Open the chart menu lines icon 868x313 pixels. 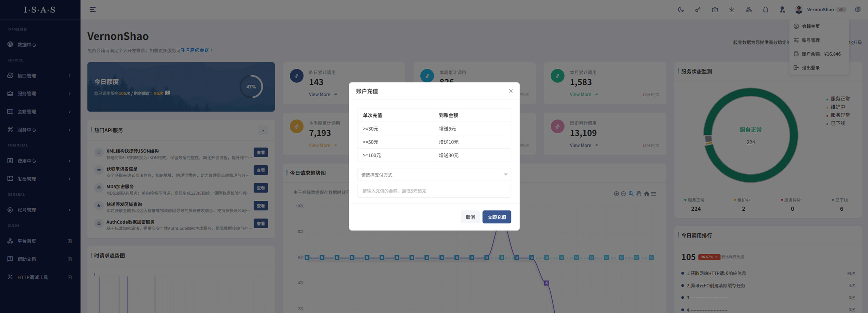pos(654,194)
